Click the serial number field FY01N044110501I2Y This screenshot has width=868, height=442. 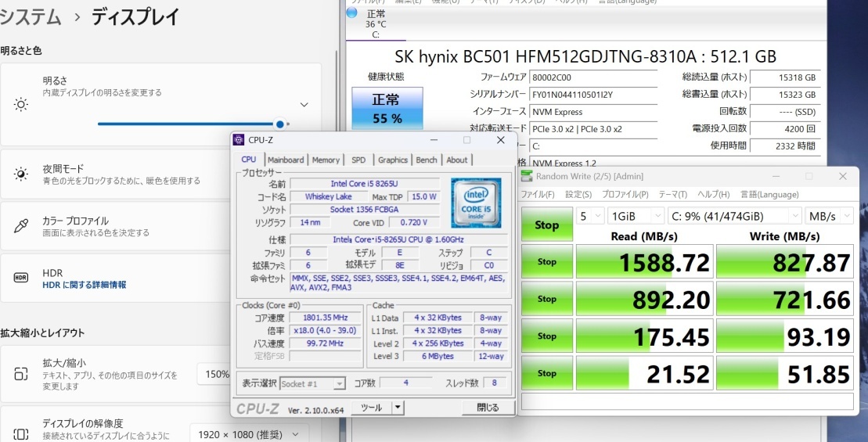point(593,95)
